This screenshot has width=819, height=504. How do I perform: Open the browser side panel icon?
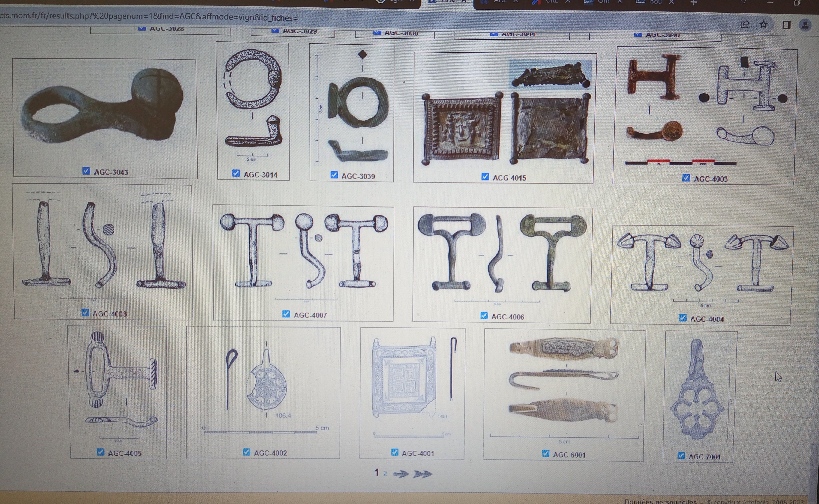(x=786, y=25)
